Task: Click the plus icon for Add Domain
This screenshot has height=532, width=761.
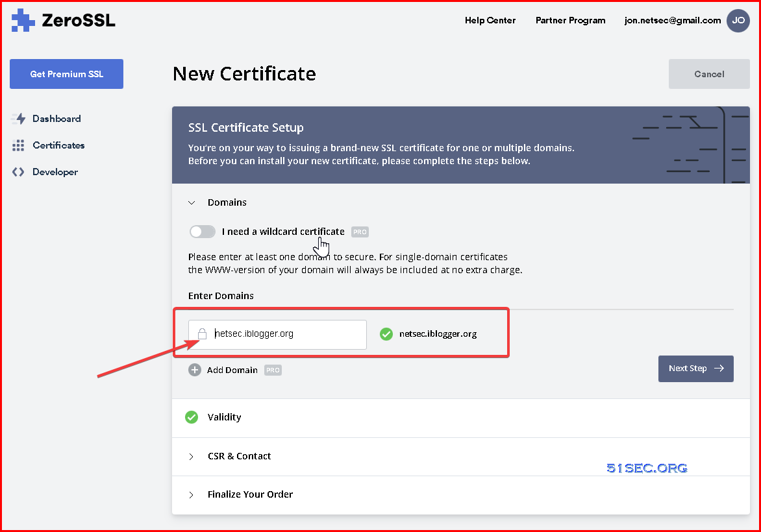Action: tap(195, 370)
